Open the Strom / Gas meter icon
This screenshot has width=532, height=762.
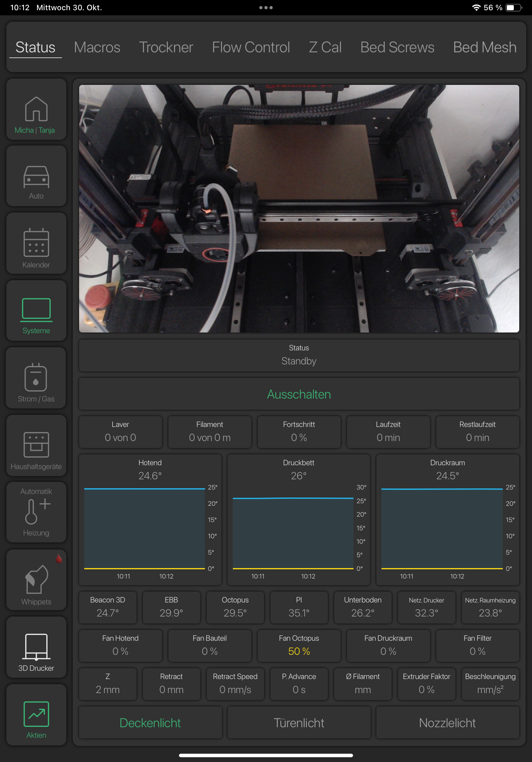tap(36, 378)
